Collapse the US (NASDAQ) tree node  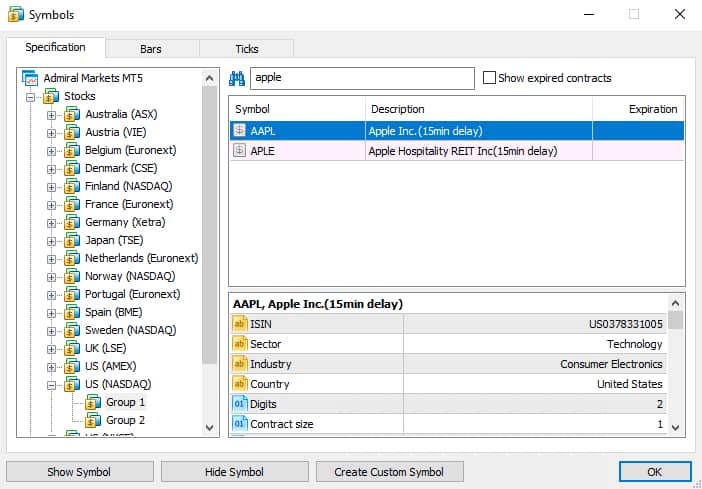pos(51,385)
